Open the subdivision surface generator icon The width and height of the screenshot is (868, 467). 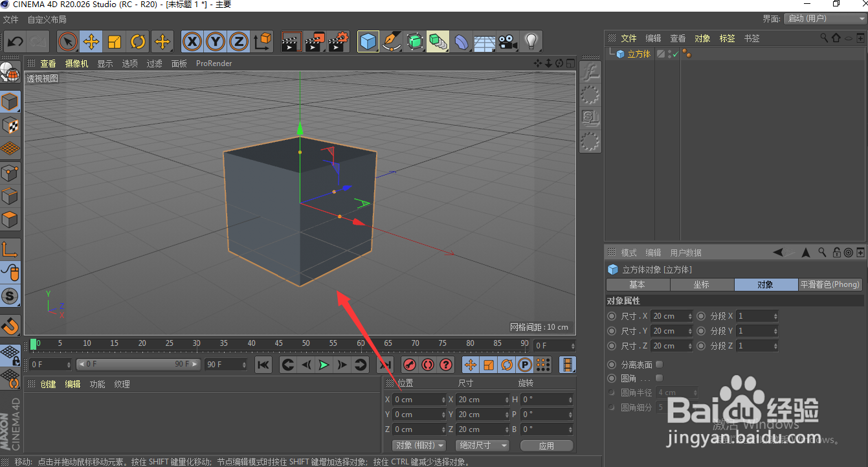point(414,42)
